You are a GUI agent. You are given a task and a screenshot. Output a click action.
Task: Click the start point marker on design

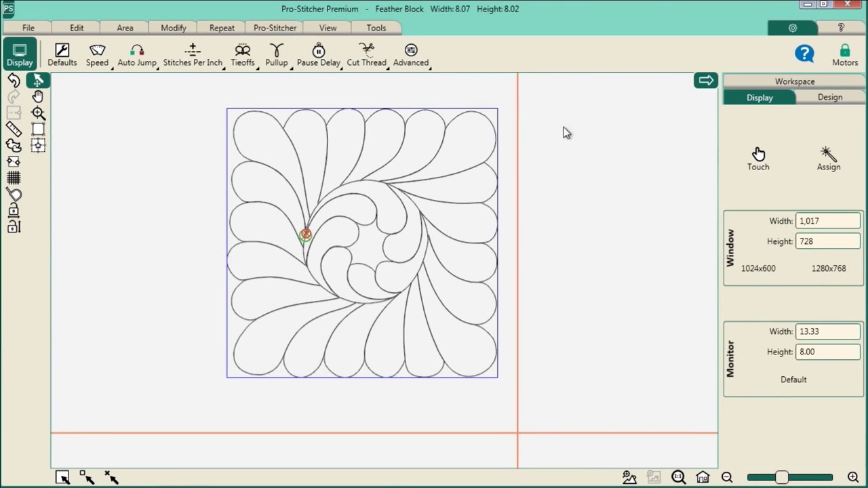306,235
